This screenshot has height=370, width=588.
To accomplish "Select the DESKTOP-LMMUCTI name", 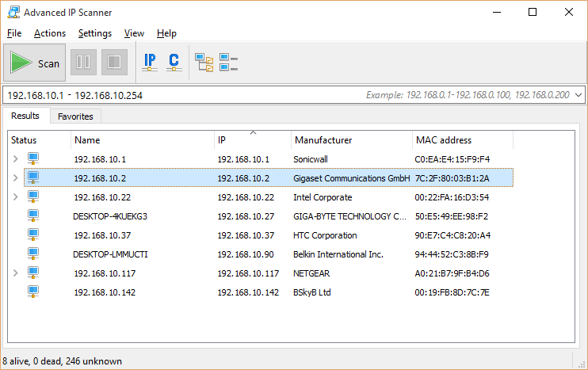I will coord(110,254).
